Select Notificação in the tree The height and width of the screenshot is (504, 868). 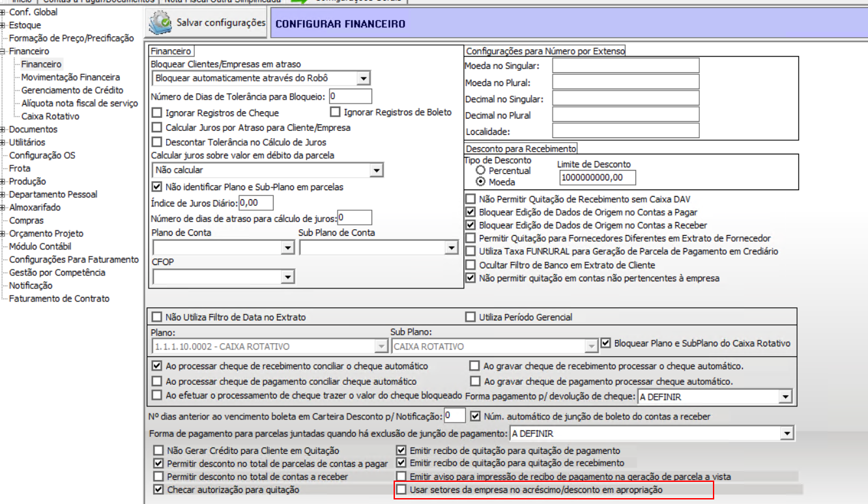(31, 286)
